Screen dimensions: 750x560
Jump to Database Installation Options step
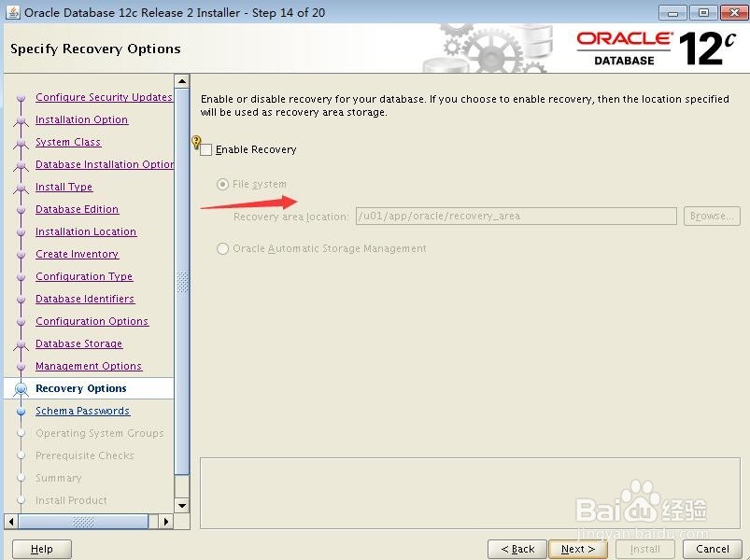click(105, 164)
